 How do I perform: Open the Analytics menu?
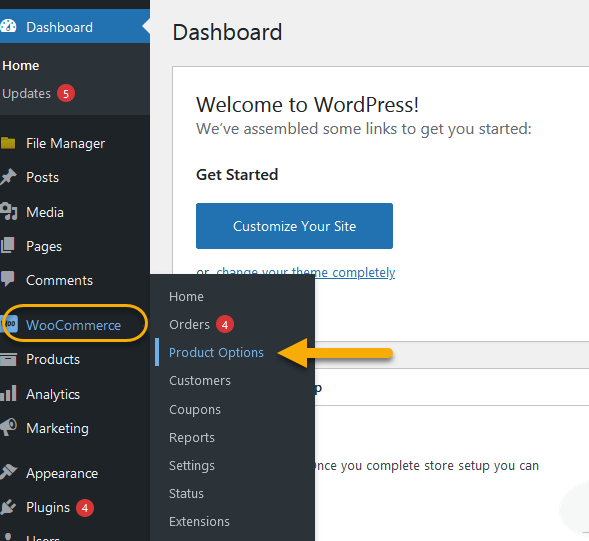click(75, 394)
